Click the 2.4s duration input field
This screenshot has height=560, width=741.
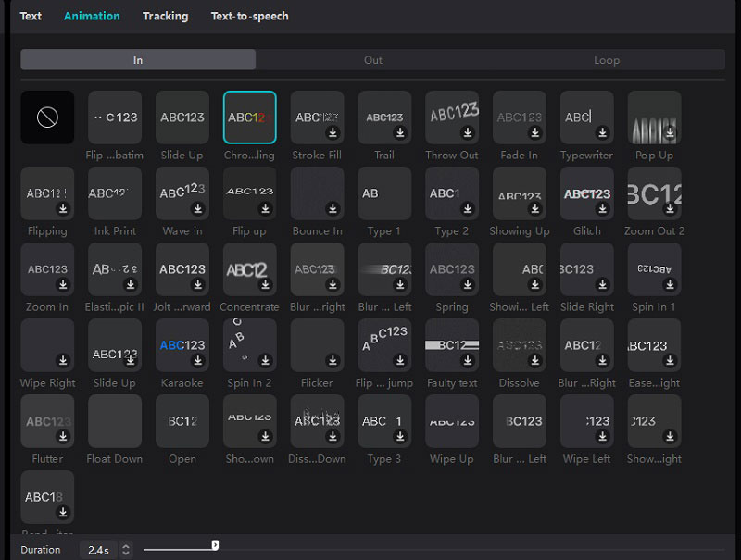coord(98,550)
